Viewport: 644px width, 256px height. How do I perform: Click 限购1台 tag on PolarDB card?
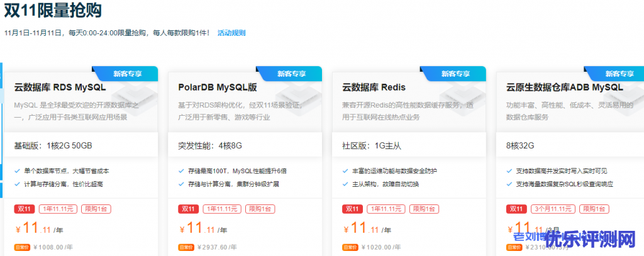click(260, 209)
